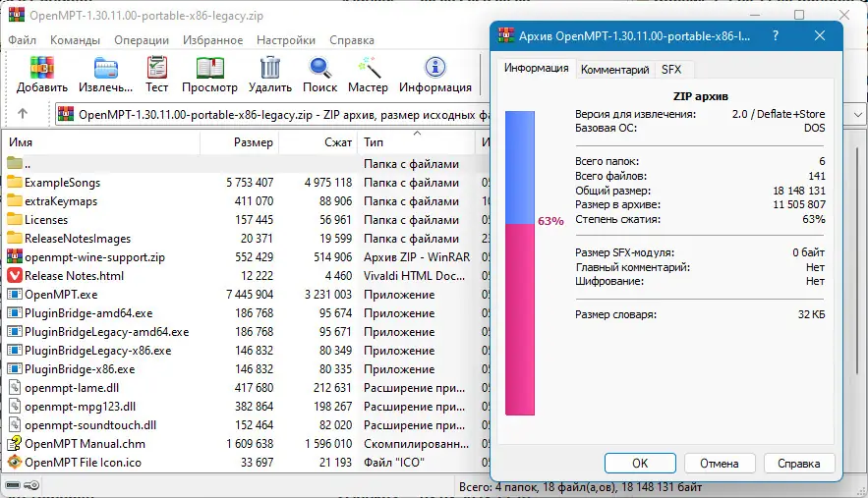Select the ExampleSongs folder icon
868x498 pixels.
click(x=15, y=182)
